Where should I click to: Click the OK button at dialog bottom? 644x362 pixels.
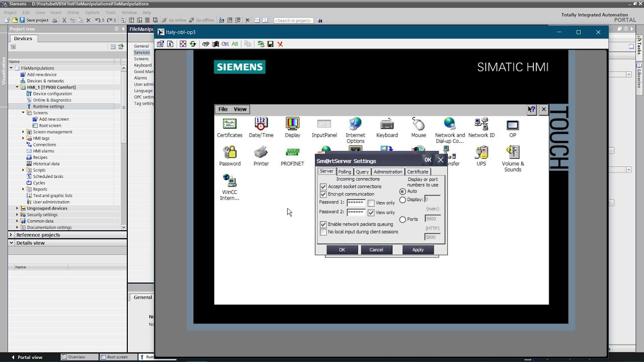tap(342, 250)
